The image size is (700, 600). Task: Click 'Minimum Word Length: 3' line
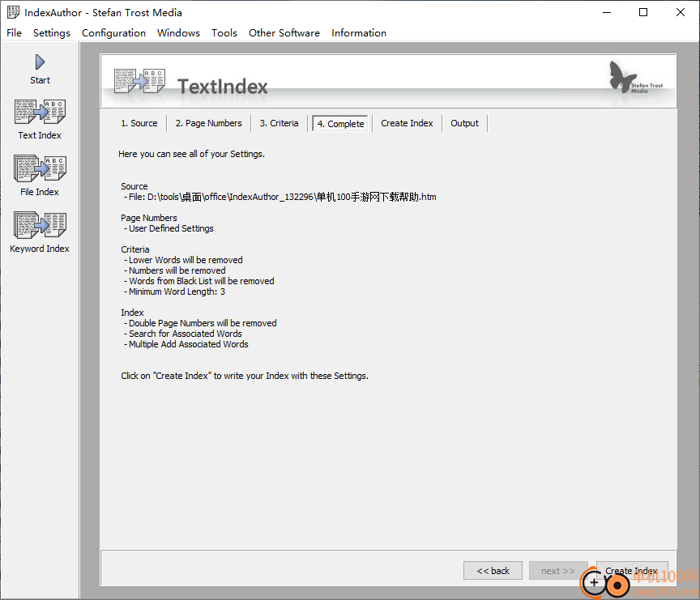click(174, 291)
